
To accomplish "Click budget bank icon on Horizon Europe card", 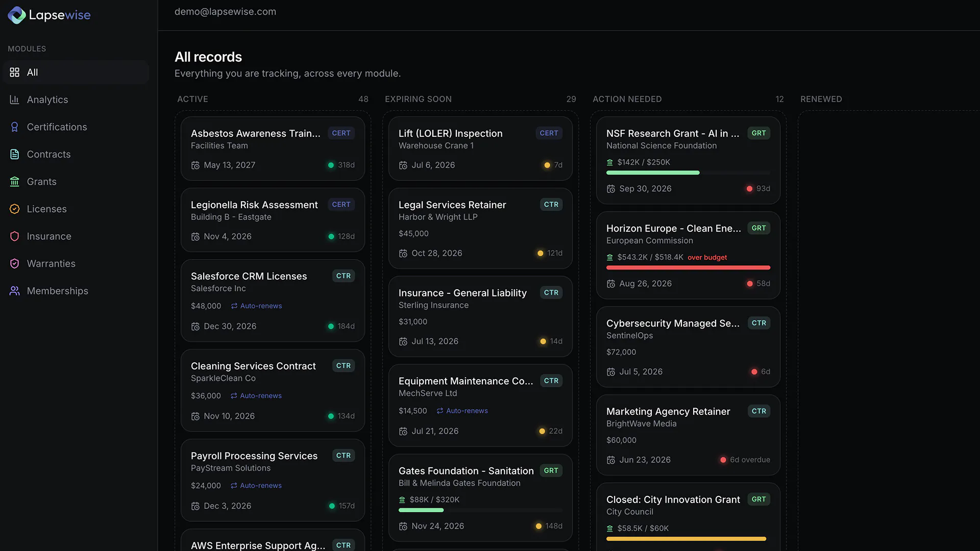I will point(610,257).
